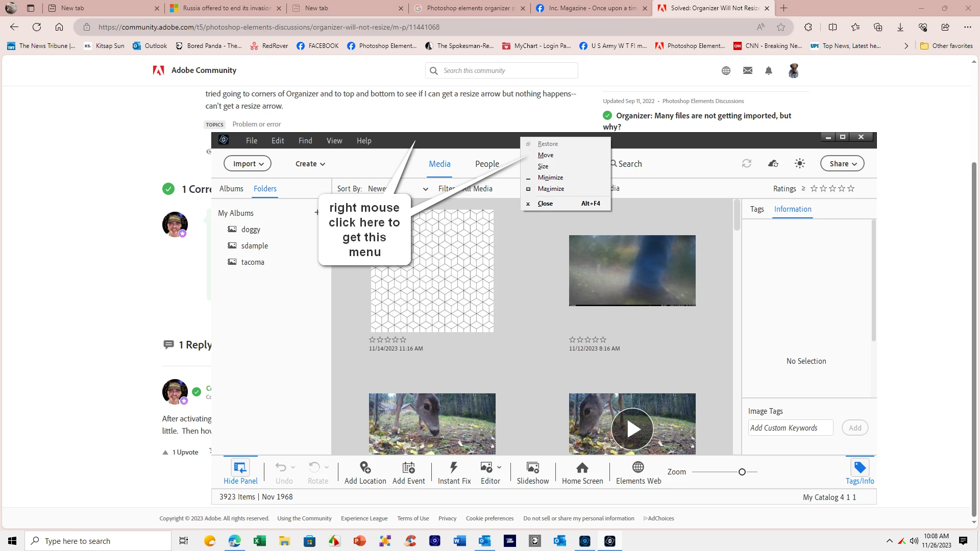Expand the Import dropdown
The height and width of the screenshot is (551, 980).
(x=248, y=164)
